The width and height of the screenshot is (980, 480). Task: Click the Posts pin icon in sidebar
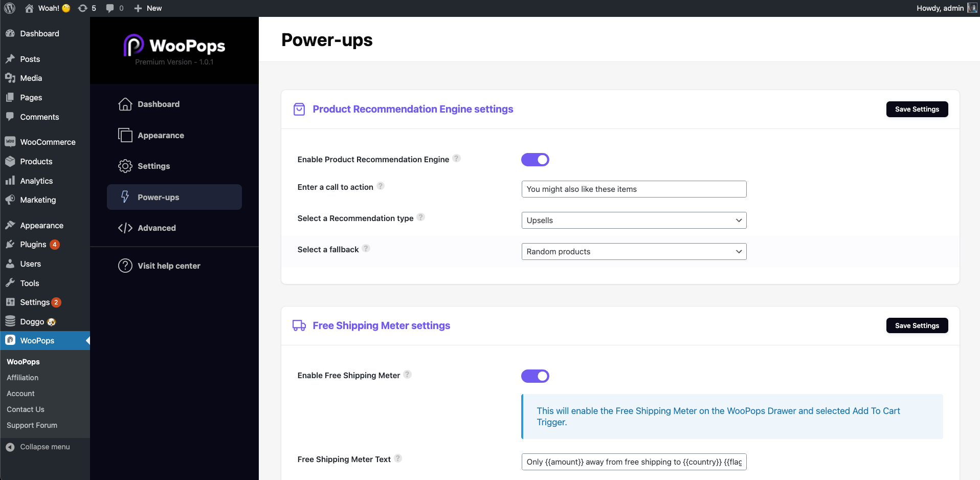(10, 59)
